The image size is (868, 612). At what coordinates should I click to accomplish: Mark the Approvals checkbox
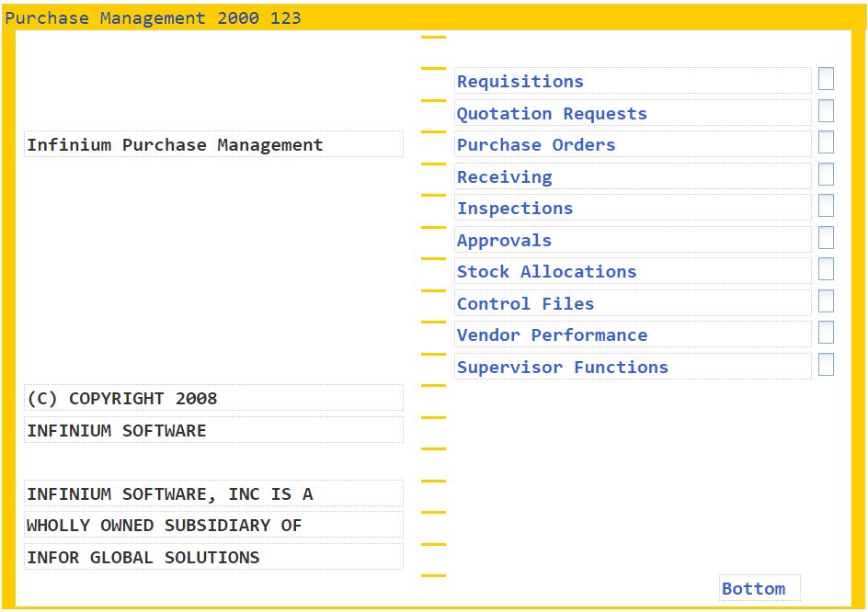click(826, 238)
